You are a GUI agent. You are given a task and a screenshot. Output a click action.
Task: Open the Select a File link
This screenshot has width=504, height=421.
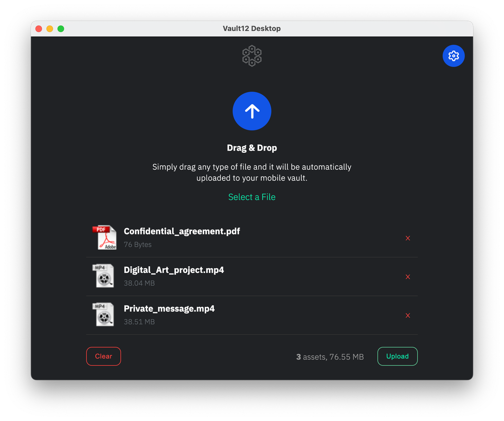251,197
